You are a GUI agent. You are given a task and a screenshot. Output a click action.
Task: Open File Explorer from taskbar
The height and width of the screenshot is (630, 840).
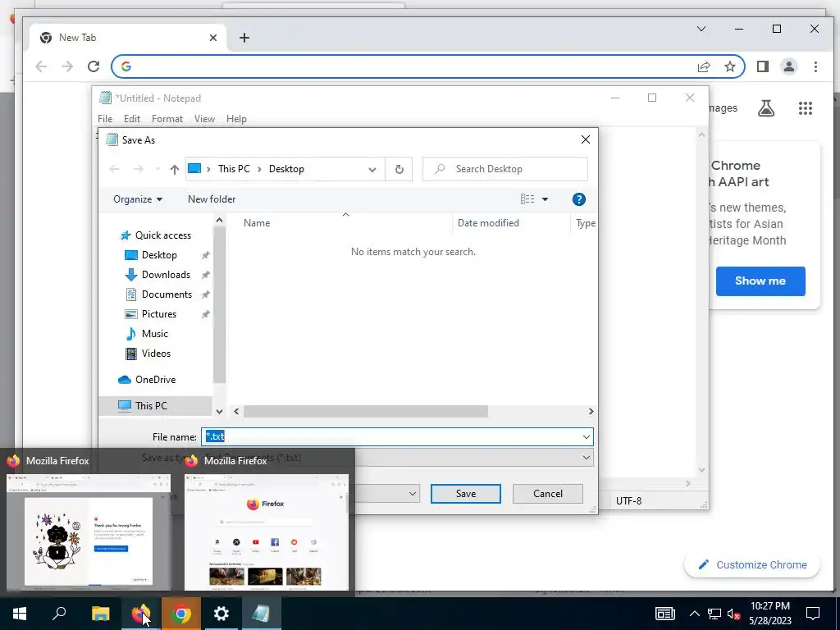pos(100,614)
